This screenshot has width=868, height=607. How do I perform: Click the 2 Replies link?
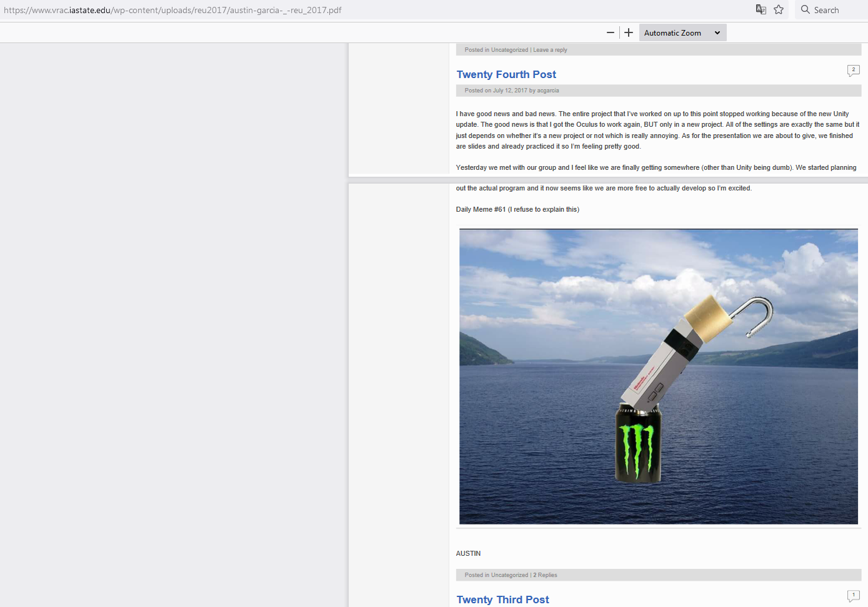pyautogui.click(x=545, y=575)
